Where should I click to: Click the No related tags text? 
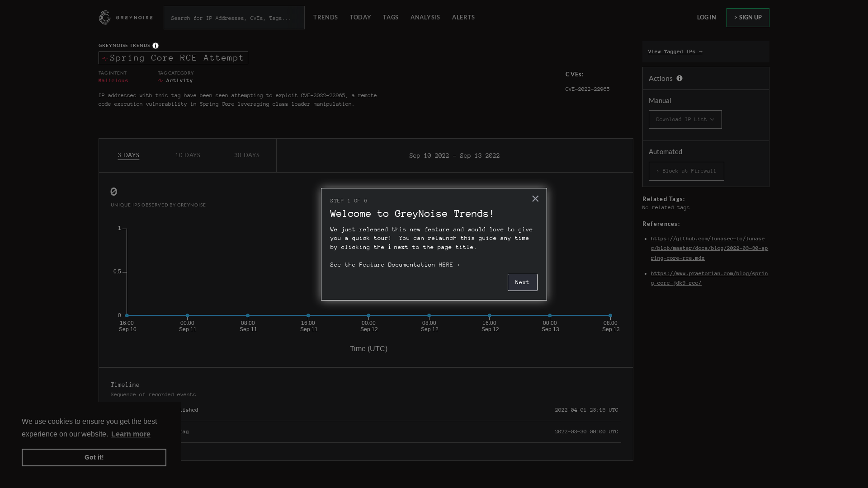[x=666, y=208]
